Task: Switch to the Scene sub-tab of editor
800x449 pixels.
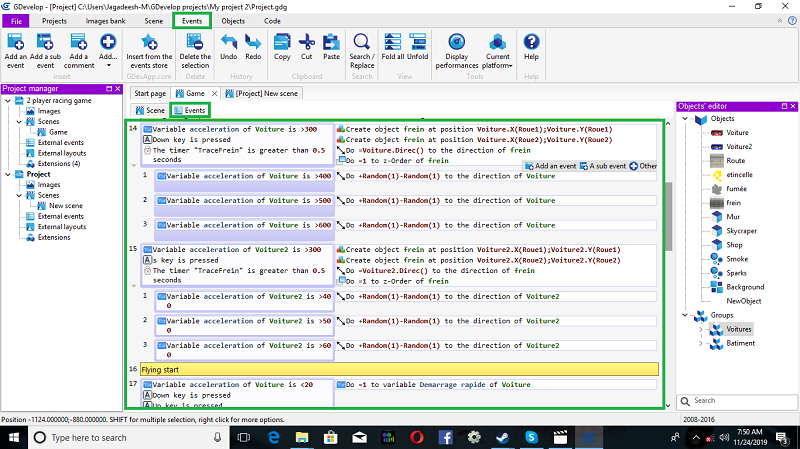Action: [150, 110]
